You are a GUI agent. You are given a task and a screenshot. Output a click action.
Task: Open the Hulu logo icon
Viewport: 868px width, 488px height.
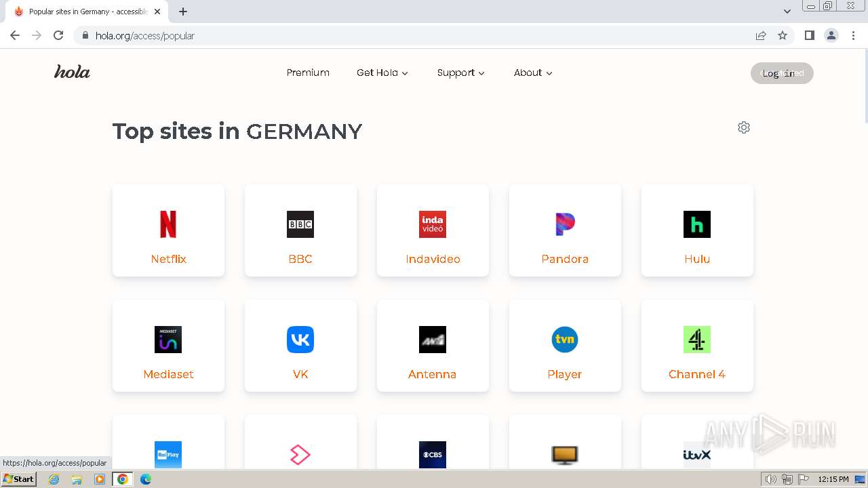[697, 224]
